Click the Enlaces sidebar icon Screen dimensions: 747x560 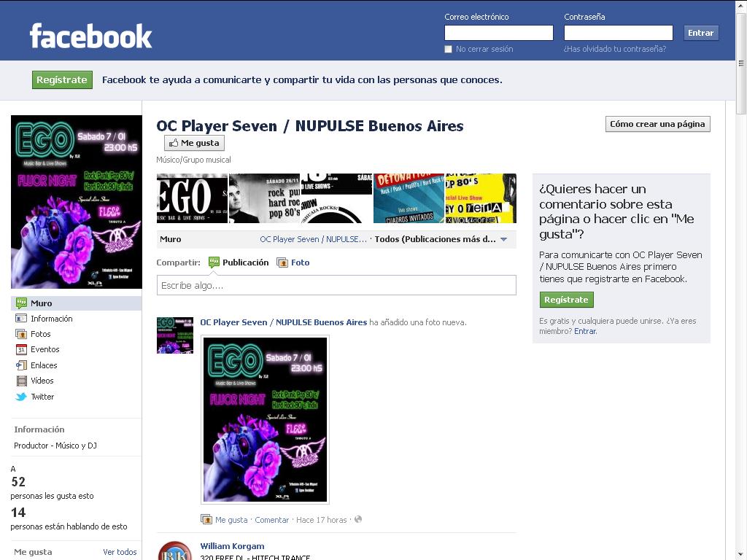tap(21, 365)
